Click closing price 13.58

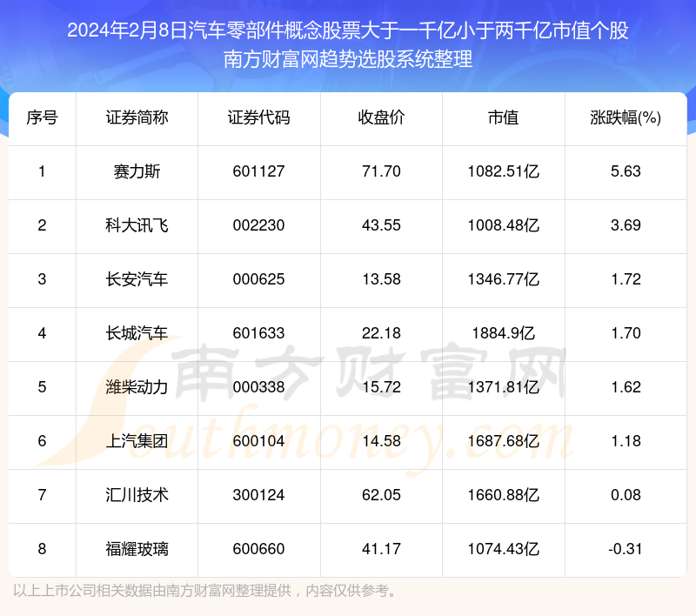[381, 279]
